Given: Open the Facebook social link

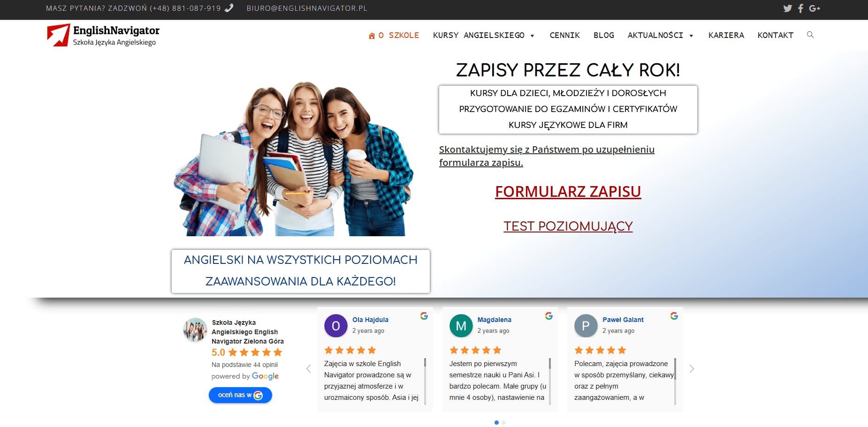Looking at the screenshot, I should coord(800,8).
